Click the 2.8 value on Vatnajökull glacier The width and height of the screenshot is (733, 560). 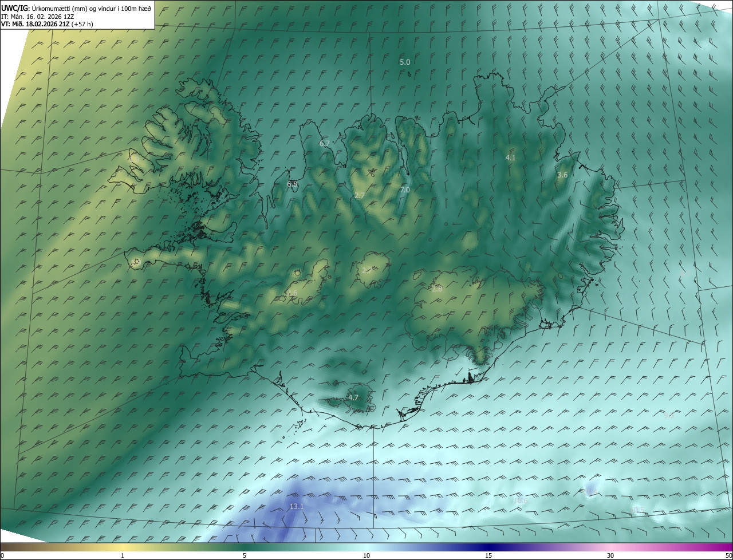(x=437, y=289)
